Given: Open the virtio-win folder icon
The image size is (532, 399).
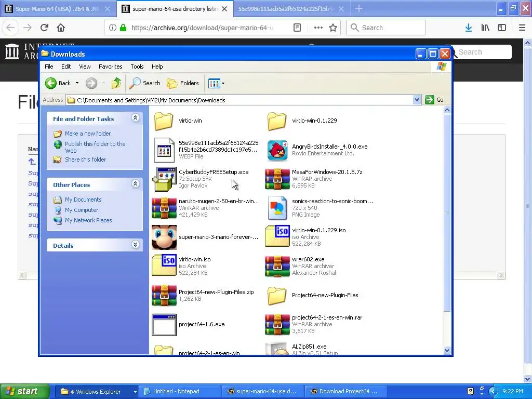Looking at the screenshot, I should pos(164,121).
